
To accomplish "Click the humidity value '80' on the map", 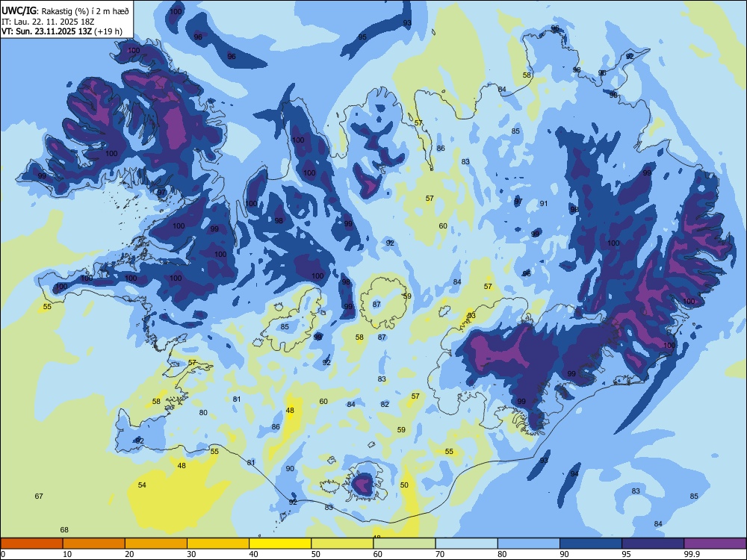I will pyautogui.click(x=203, y=413).
